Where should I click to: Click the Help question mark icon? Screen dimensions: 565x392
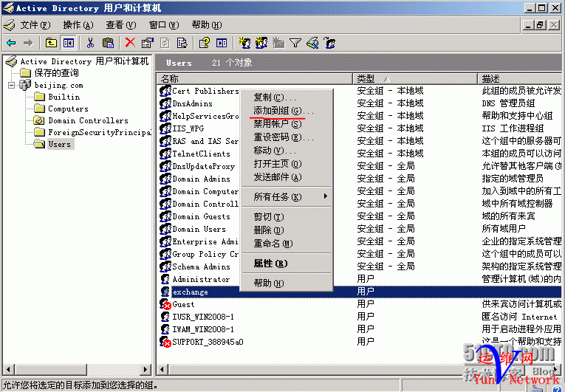click(x=205, y=44)
